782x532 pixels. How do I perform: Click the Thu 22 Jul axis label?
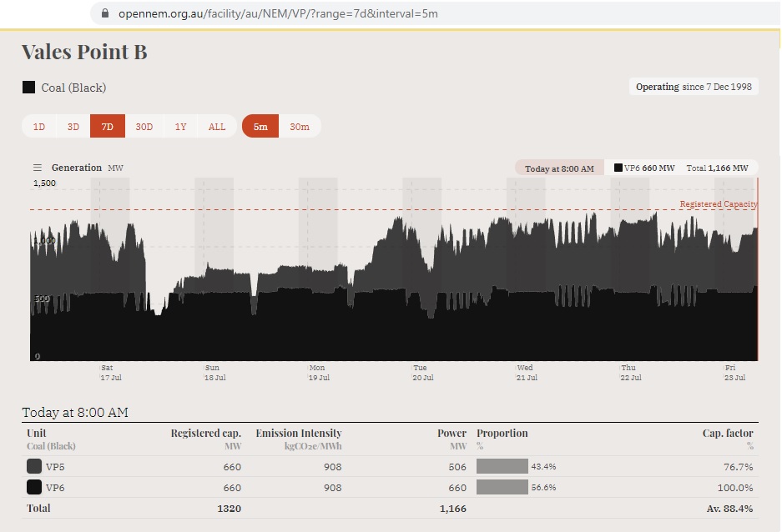tap(631, 373)
